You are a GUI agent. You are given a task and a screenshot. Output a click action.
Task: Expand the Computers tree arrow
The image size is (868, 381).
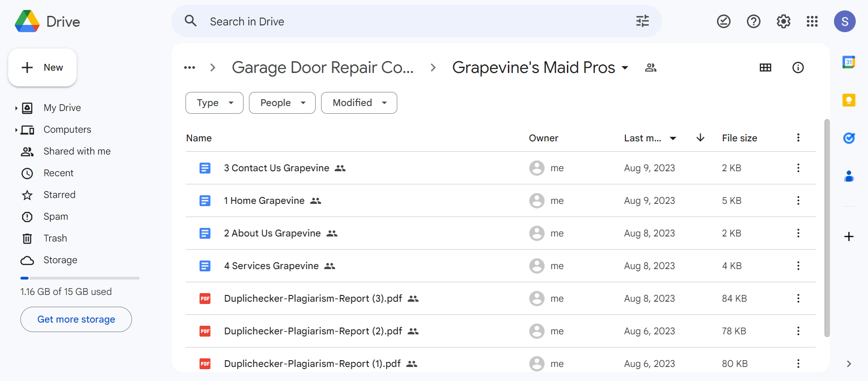pyautogui.click(x=16, y=130)
